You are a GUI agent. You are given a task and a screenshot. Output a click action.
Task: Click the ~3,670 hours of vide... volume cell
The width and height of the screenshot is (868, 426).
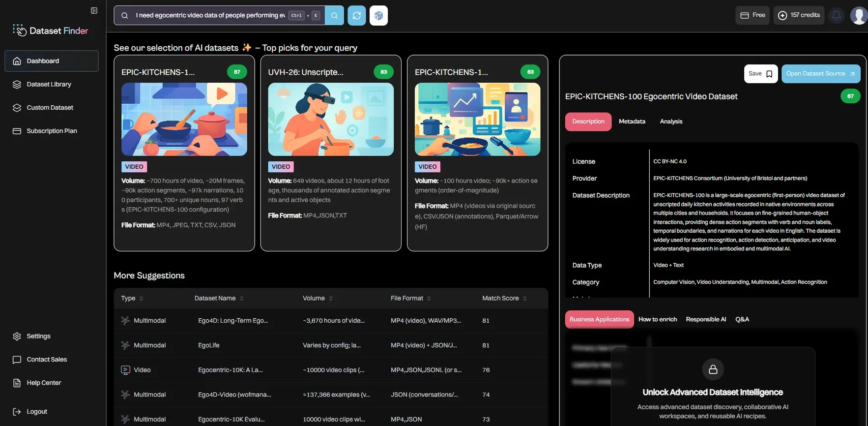coord(334,320)
